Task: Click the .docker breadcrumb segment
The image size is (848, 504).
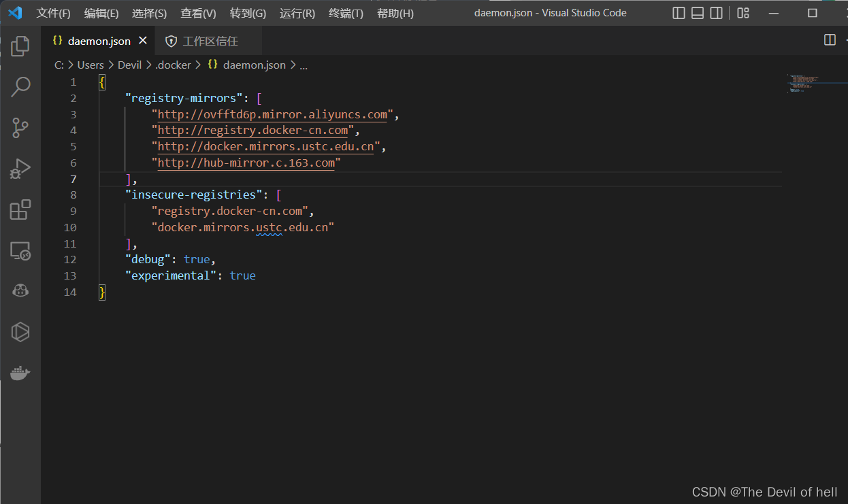Action: (173, 65)
